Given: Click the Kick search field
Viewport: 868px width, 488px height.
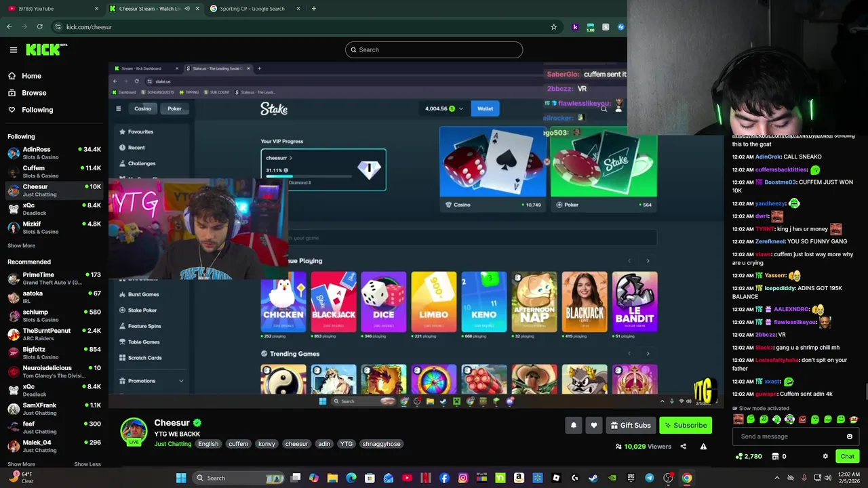Looking at the screenshot, I should [434, 49].
